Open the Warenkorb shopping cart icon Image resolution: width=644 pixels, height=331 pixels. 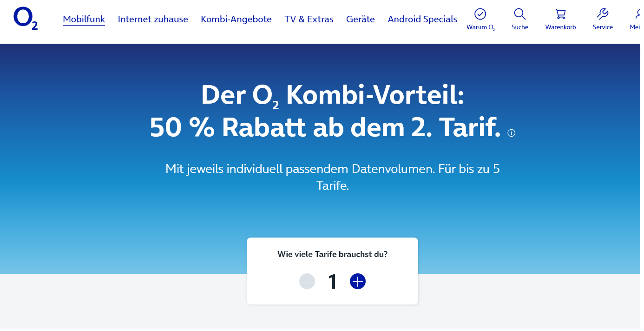(560, 14)
